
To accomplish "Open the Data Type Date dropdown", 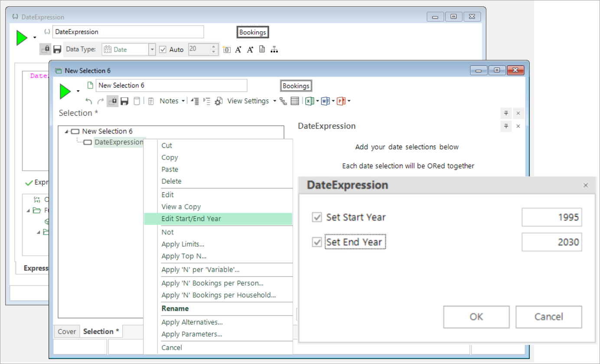I will click(152, 49).
